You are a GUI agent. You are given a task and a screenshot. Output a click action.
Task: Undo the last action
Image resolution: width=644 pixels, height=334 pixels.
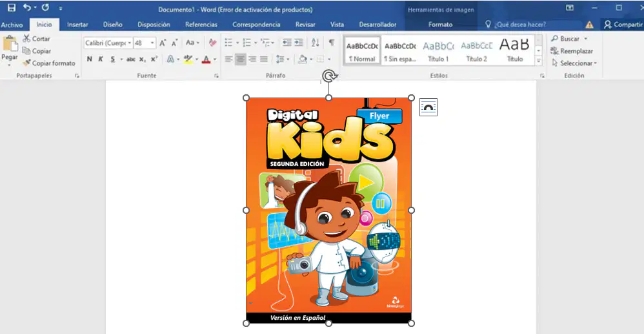(x=27, y=7)
